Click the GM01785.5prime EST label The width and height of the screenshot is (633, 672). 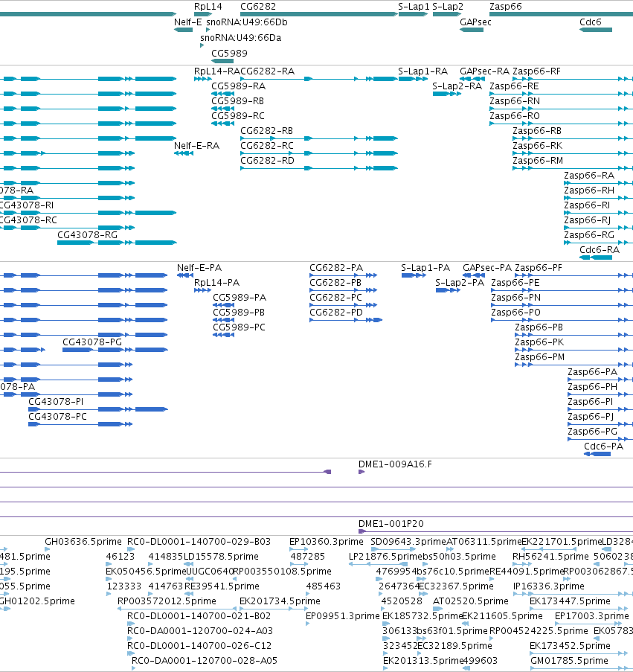[x=569, y=660]
